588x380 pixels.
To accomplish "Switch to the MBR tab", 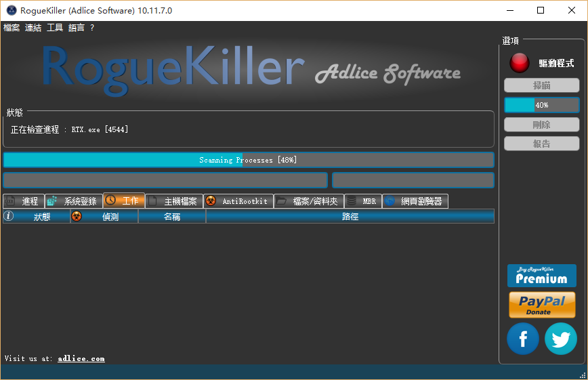I will click(x=363, y=201).
